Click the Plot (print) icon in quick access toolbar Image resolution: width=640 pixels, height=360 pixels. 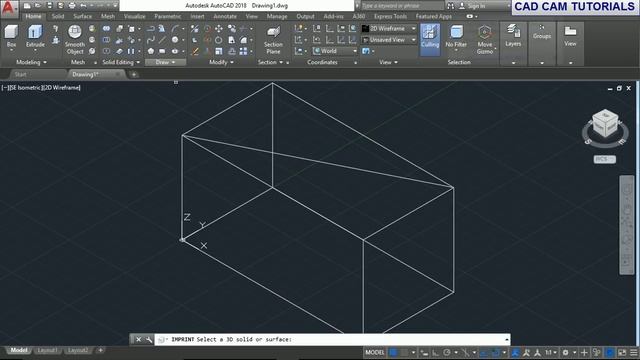tap(72, 6)
